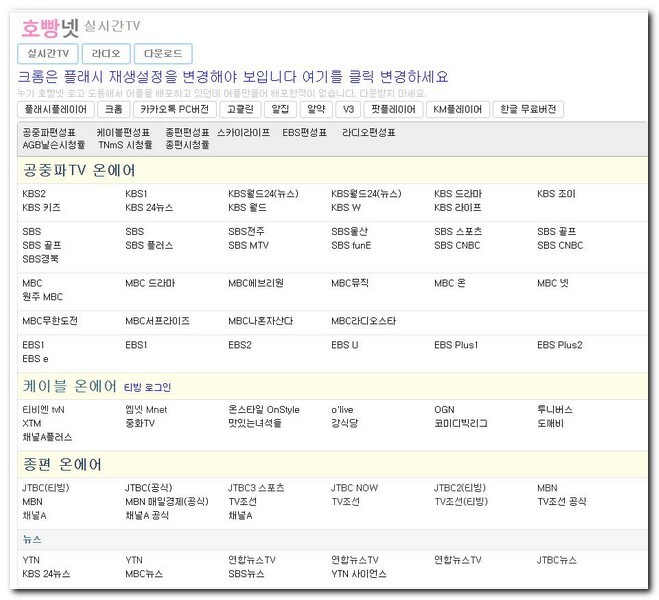Screen dimensions: 659x600
Task: Open the 라디오편성표 menu item
Action: pos(369,133)
